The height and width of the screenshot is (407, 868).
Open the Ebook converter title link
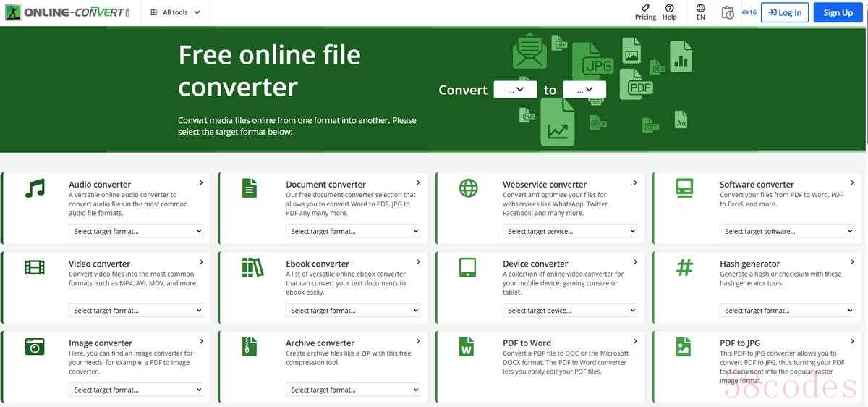(x=318, y=264)
